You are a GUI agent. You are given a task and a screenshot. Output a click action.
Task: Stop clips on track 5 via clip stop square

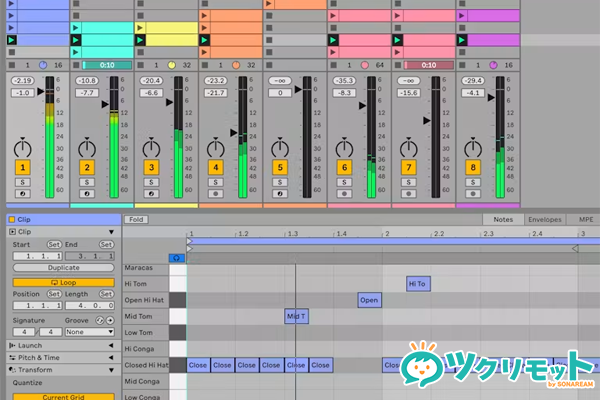(269, 65)
